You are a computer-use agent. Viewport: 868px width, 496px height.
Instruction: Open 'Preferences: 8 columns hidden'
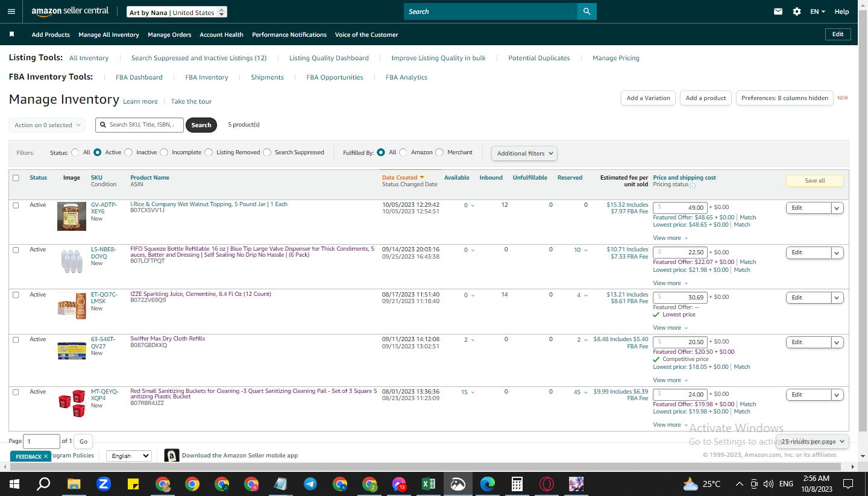click(x=785, y=98)
